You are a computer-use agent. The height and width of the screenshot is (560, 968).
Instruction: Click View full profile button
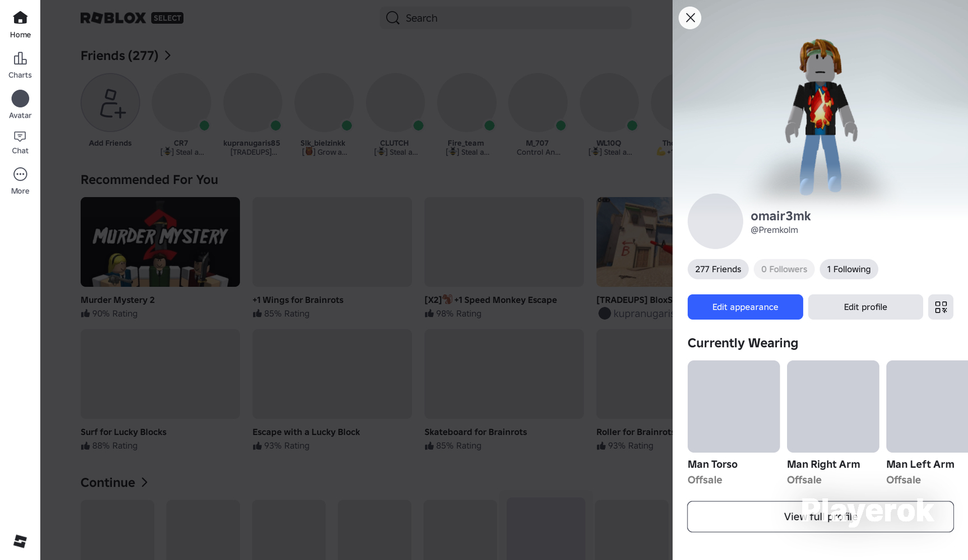[820, 516]
